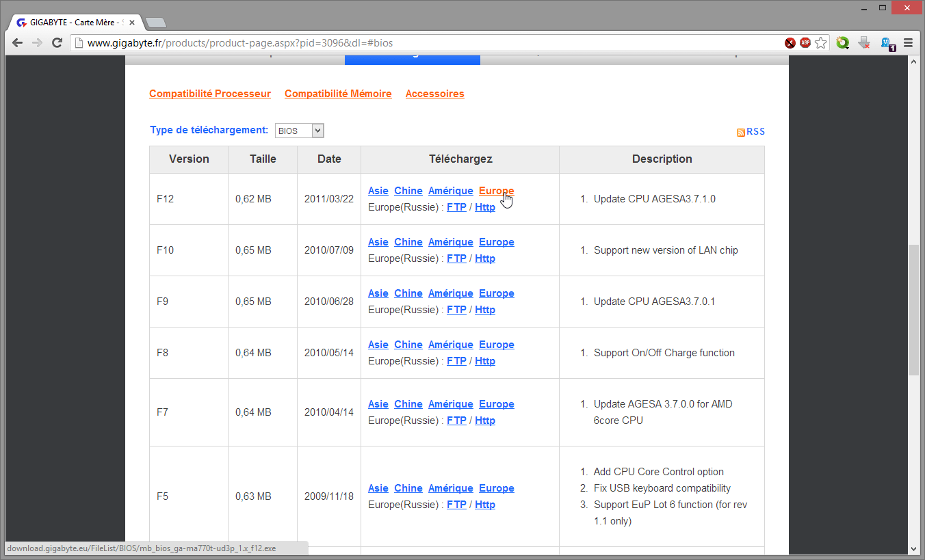Screen dimensions: 925x560
Task: Click the browser forward arrow
Action: coord(38,42)
